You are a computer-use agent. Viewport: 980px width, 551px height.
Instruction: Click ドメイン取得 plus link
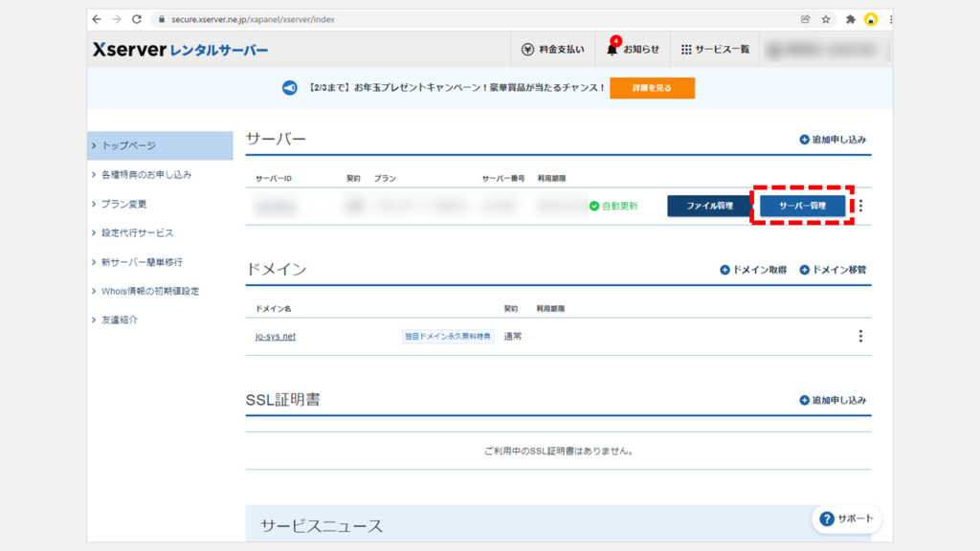click(753, 270)
